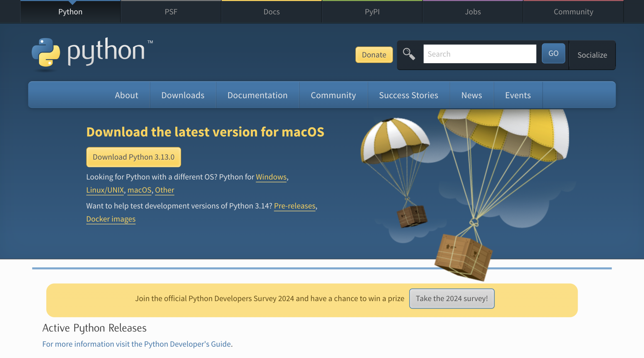Image resolution: width=644 pixels, height=358 pixels.
Task: Open the About menu
Action: click(x=126, y=95)
